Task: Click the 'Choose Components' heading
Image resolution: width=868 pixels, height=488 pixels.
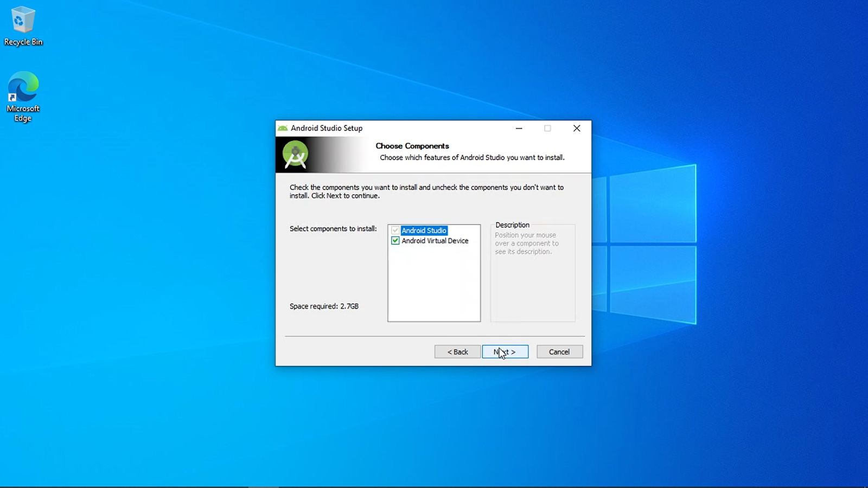Action: click(412, 146)
